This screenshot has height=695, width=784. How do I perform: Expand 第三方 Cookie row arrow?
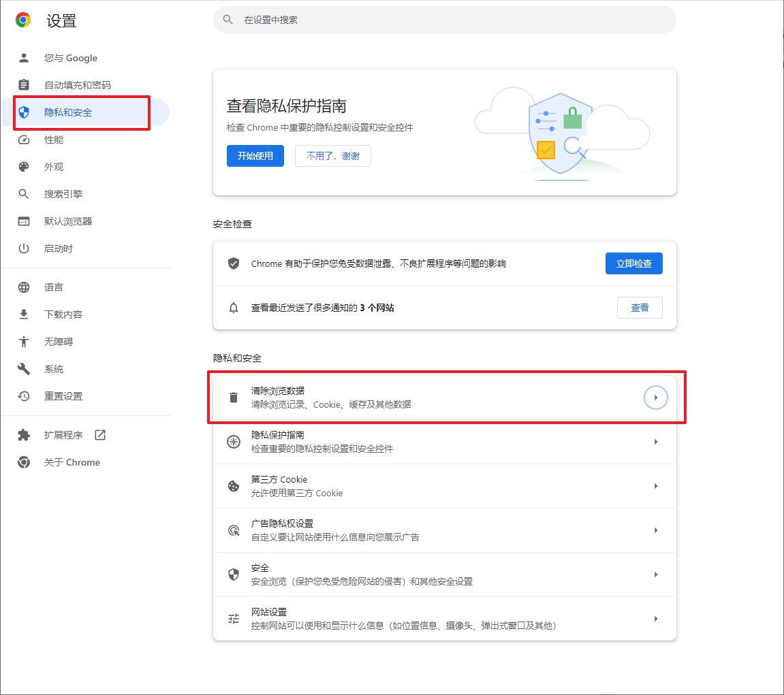(655, 486)
